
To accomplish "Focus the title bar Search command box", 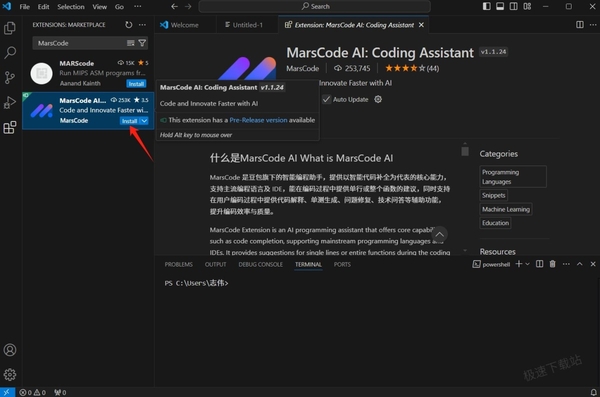I will (x=315, y=7).
